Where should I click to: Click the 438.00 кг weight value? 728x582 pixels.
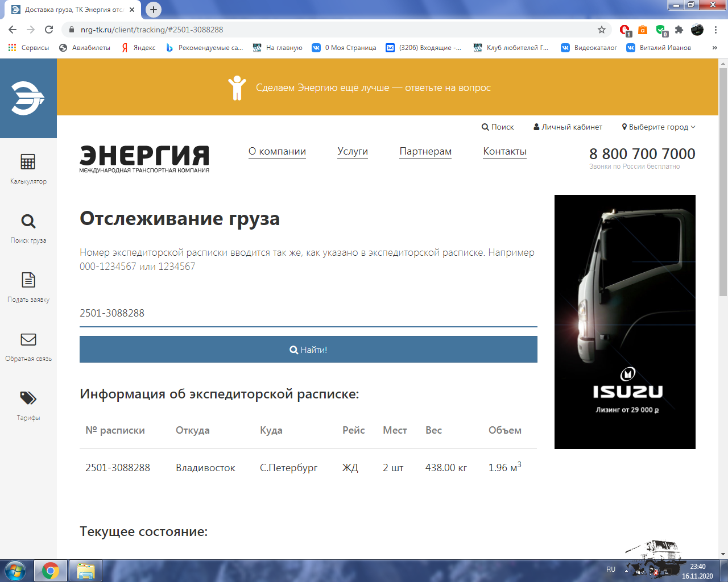446,468
